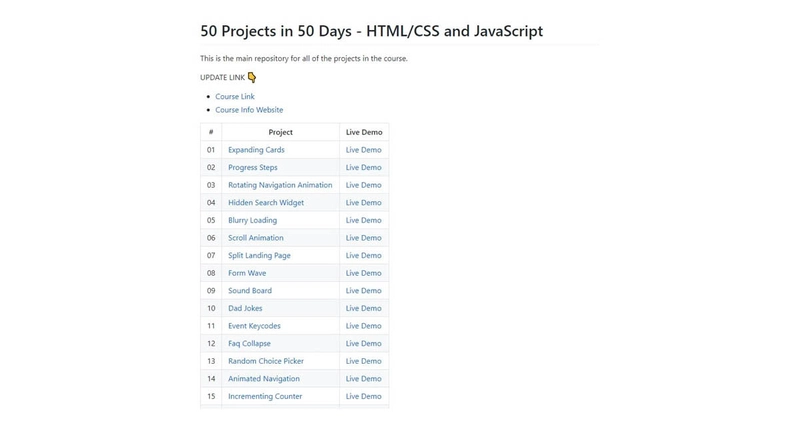Open the Dad Jokes project link

click(245, 308)
